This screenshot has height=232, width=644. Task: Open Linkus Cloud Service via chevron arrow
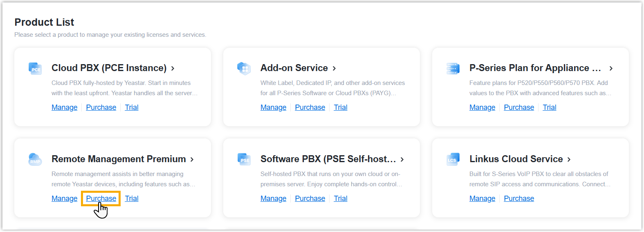(569, 160)
